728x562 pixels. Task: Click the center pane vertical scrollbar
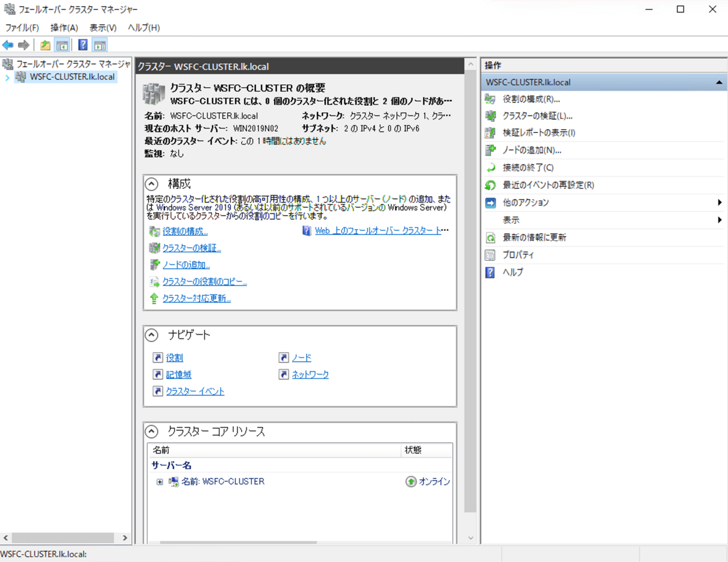470,290
